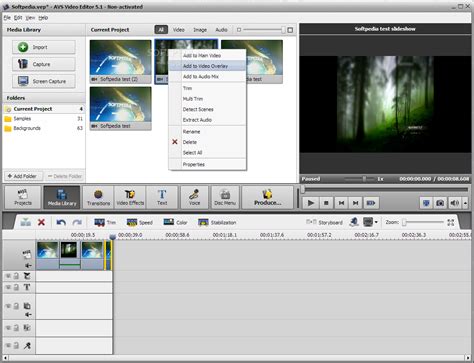The image size is (474, 363).
Task: Click the Produce button
Action: click(267, 197)
